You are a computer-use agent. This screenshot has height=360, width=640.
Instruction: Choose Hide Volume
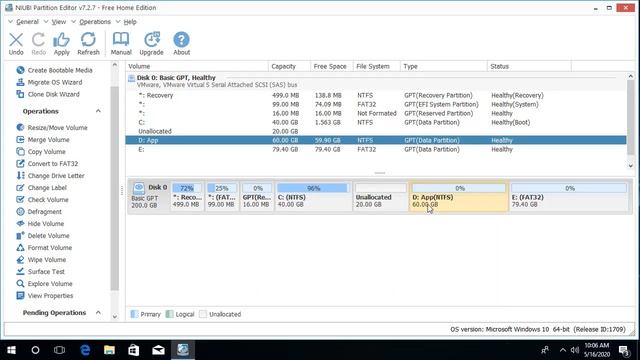coord(40,224)
